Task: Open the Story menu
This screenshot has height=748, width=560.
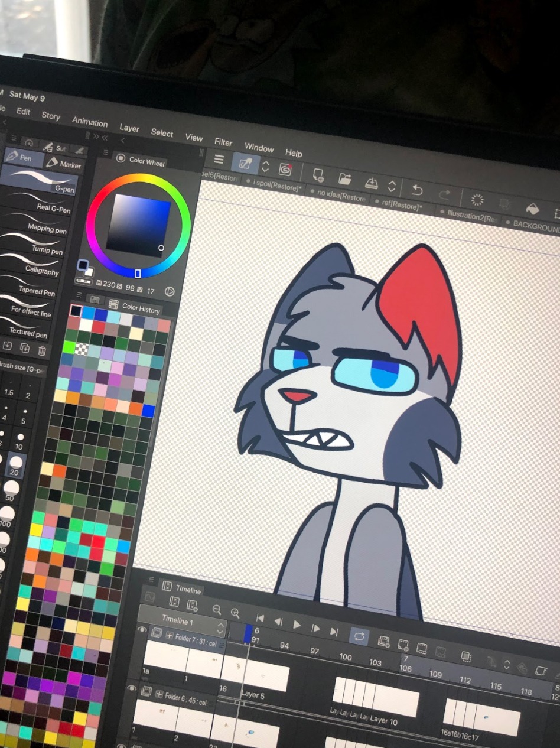Action: tap(51, 116)
